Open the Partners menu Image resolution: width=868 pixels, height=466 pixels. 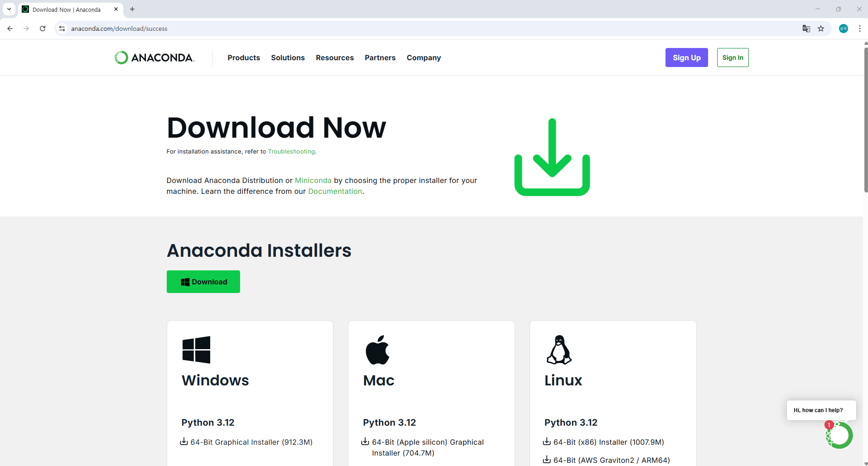[380, 58]
